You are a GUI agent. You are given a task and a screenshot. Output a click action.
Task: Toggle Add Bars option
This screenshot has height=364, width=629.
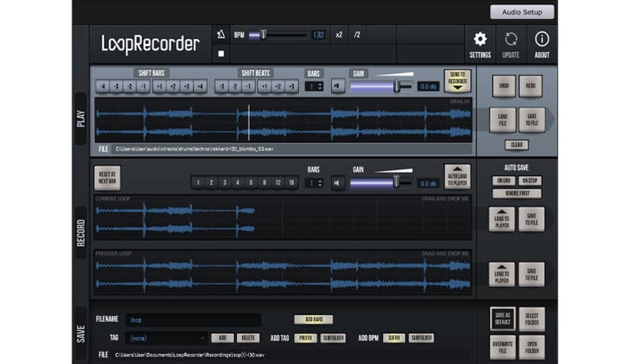pos(314,320)
